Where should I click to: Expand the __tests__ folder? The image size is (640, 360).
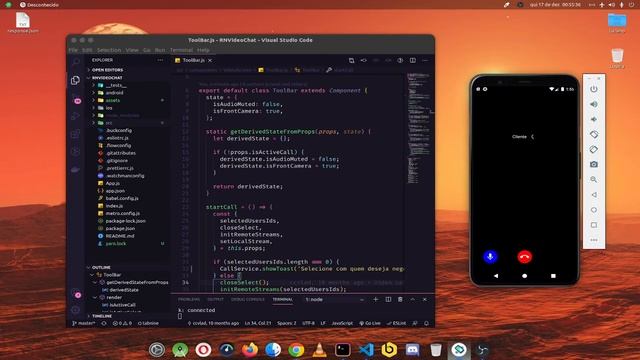pyautogui.click(x=116, y=85)
